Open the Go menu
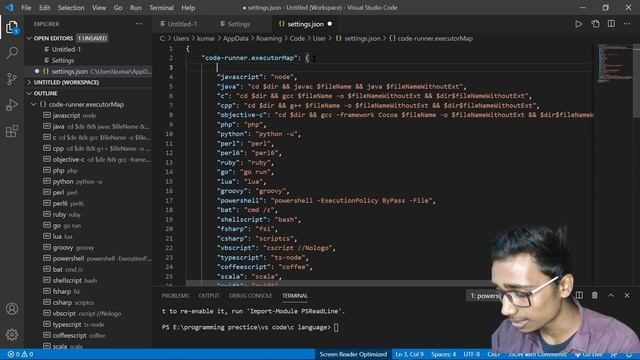Viewport: 640px width, 360px height. point(118,8)
